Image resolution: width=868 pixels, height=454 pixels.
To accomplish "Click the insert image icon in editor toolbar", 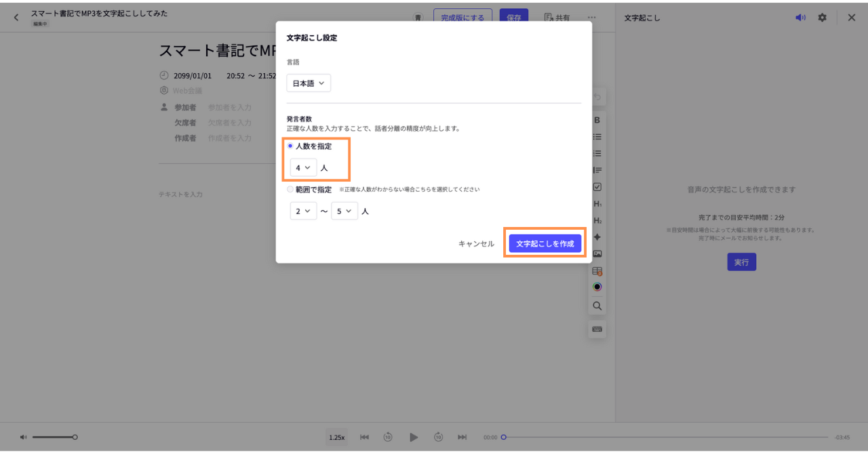I will pos(597,254).
